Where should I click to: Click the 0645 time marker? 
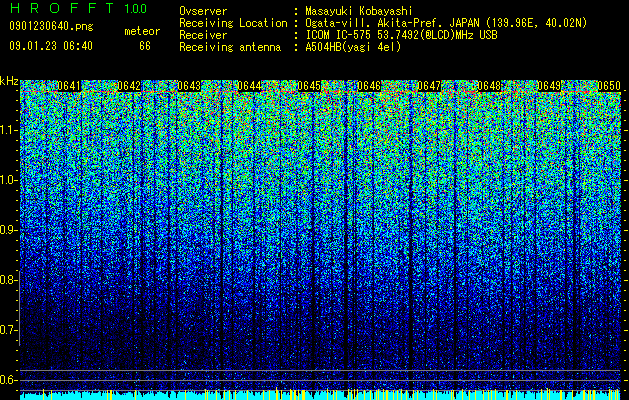309,86
